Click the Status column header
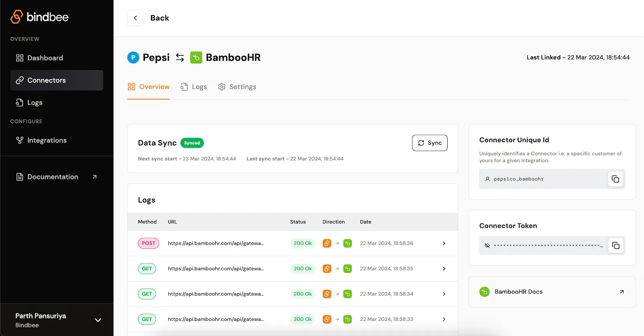 298,222
